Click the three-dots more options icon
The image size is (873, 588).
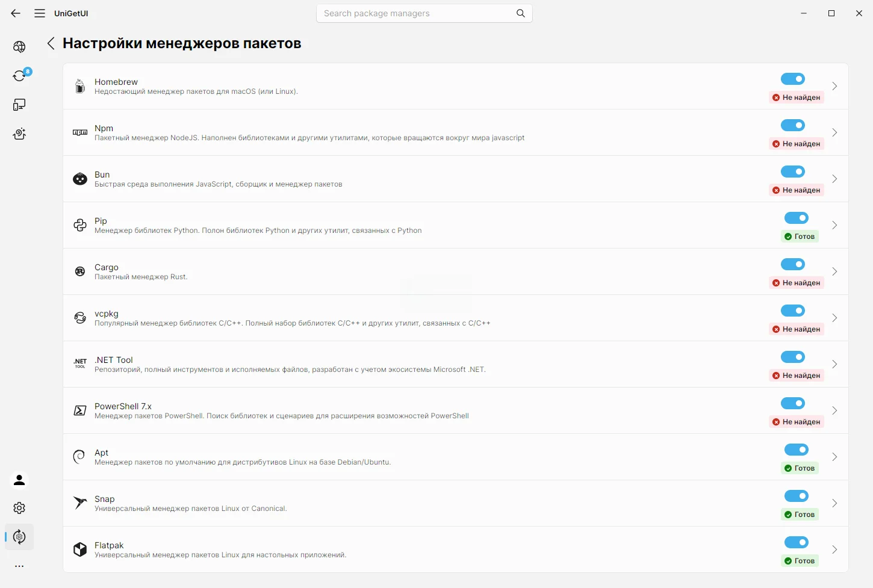click(x=19, y=566)
